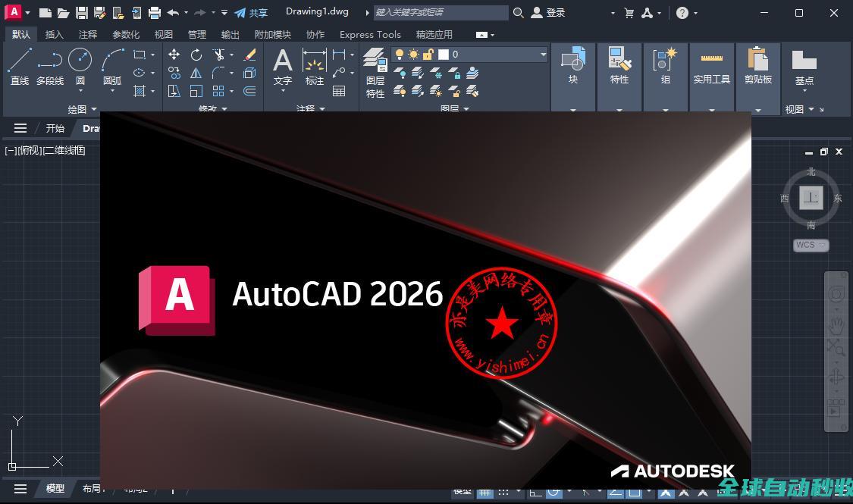Toggle layer lock padlock icon

click(x=428, y=55)
